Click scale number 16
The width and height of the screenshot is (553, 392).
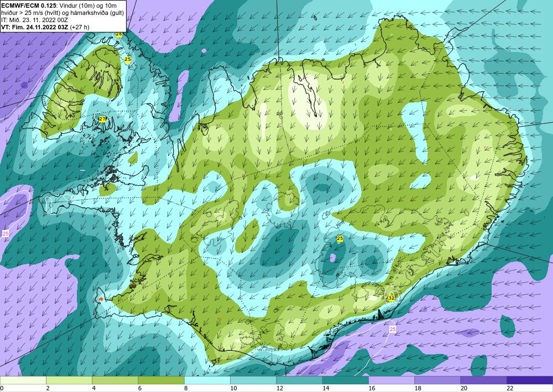click(x=372, y=388)
